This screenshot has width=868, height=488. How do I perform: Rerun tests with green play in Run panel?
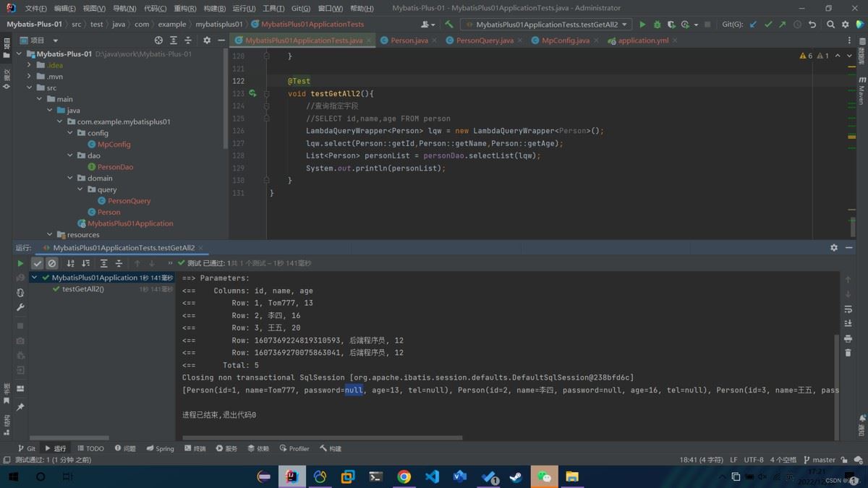[20, 263]
